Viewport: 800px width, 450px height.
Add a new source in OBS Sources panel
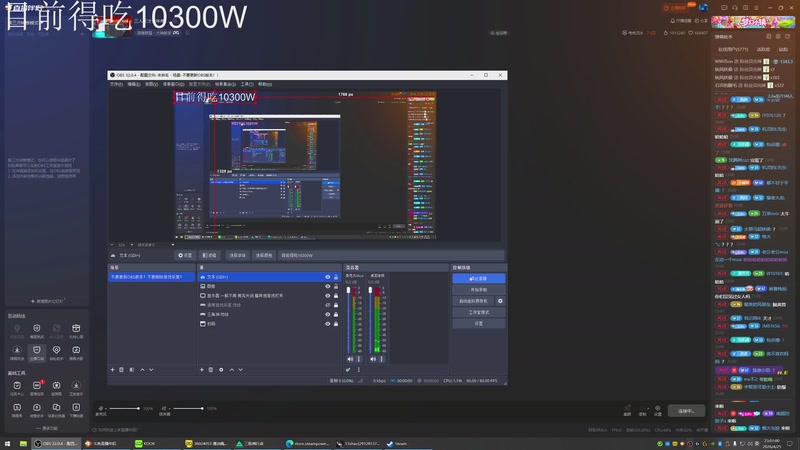click(x=202, y=369)
